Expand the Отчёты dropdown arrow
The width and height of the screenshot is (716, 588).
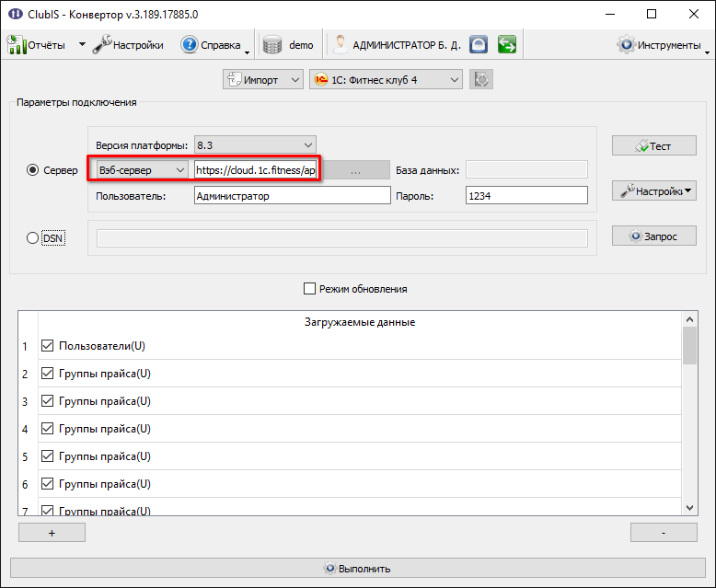point(82,45)
